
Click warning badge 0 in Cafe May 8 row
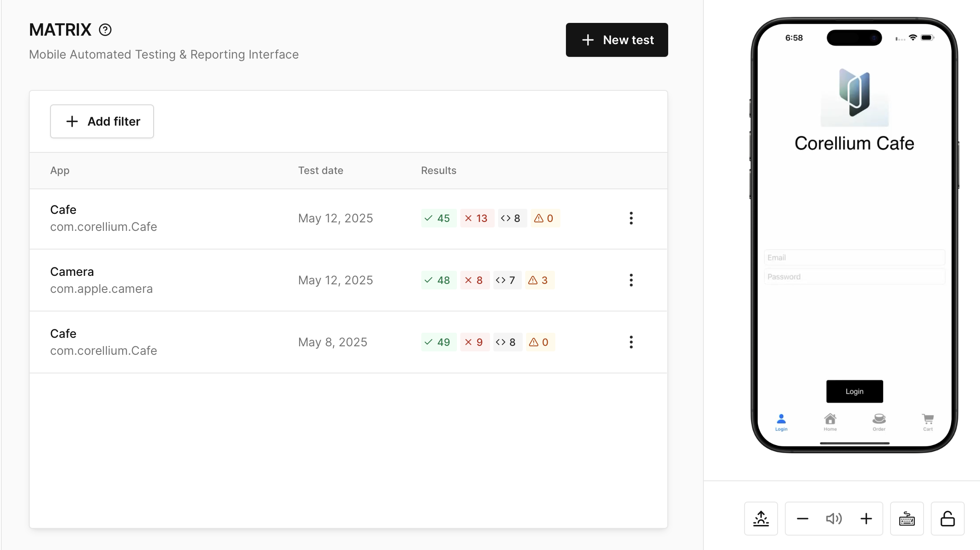point(540,342)
